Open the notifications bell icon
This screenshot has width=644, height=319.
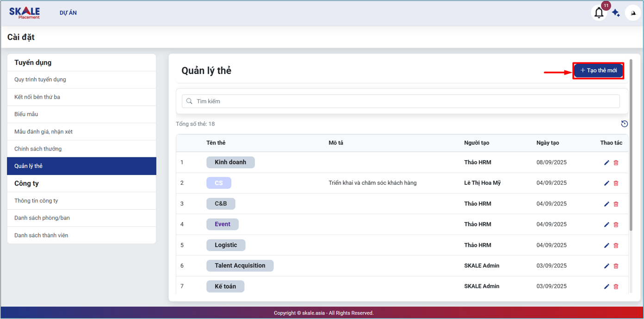point(599,13)
